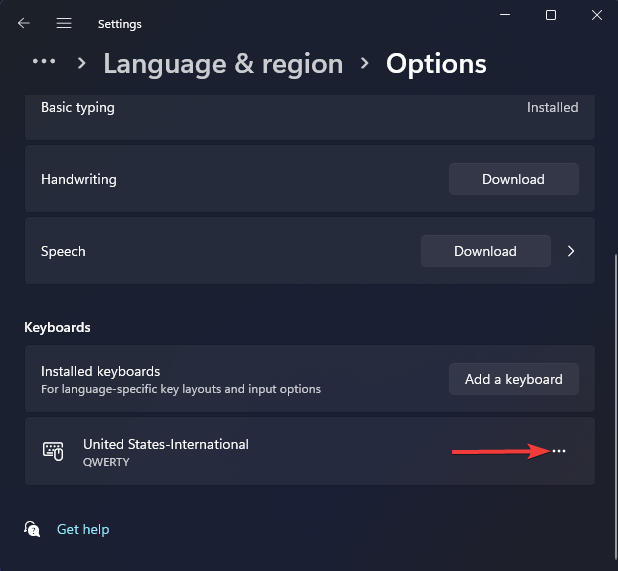618x571 pixels.
Task: Click the Get help chat icon
Action: [x=32, y=529]
